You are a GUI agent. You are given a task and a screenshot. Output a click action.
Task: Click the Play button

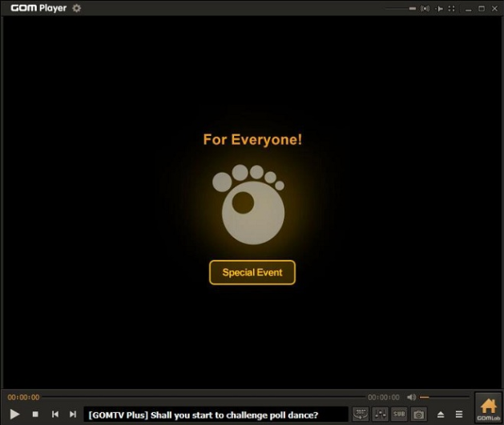(14, 414)
